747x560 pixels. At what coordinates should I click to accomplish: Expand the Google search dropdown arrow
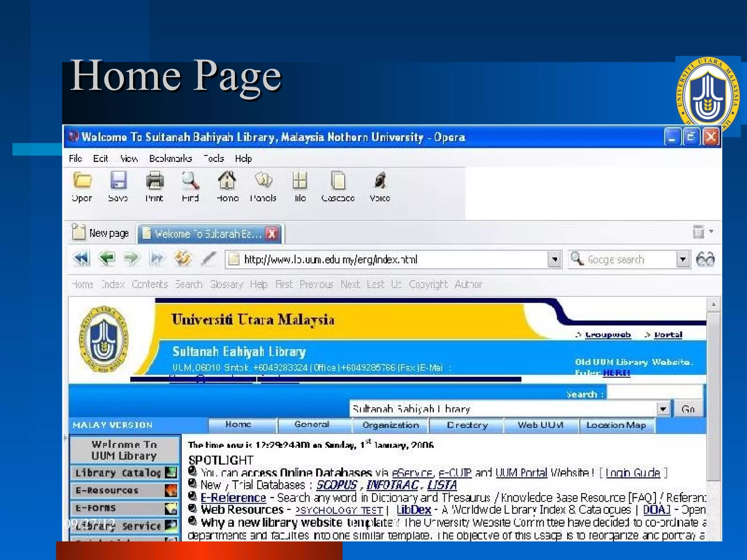click(683, 260)
